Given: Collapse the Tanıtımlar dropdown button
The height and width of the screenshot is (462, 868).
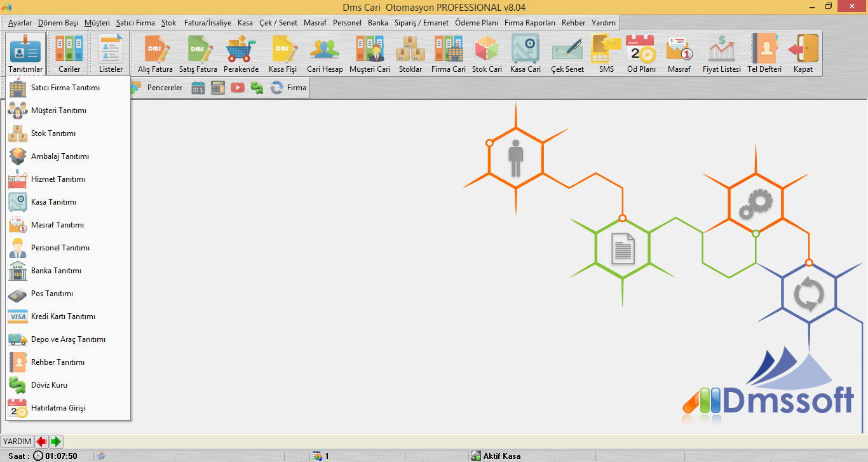Looking at the screenshot, I should 26,53.
